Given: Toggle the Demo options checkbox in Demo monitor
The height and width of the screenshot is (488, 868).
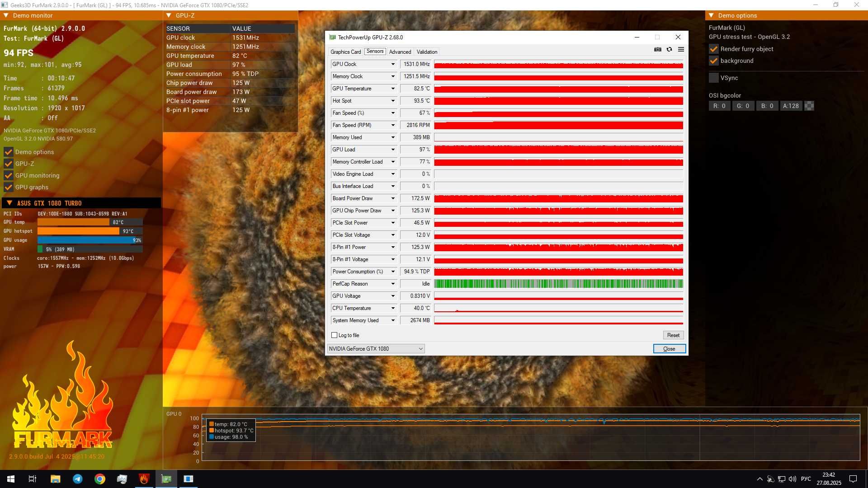Looking at the screenshot, I should (x=9, y=152).
